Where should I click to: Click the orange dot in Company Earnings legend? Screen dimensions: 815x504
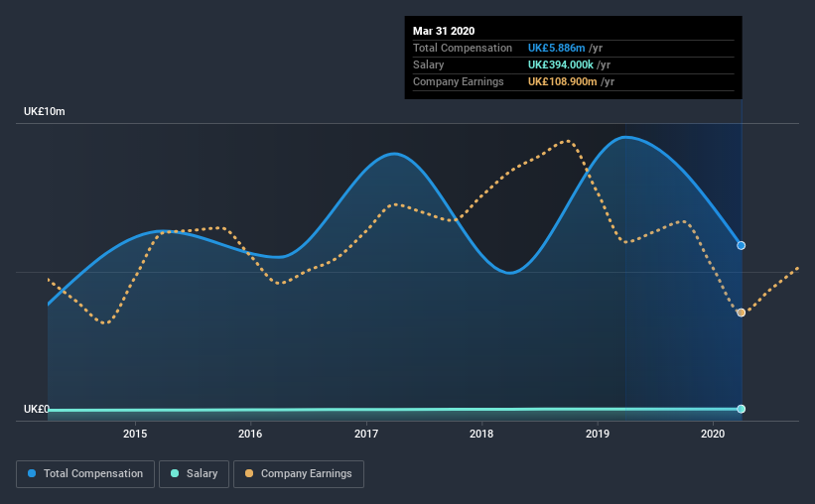pos(249,473)
